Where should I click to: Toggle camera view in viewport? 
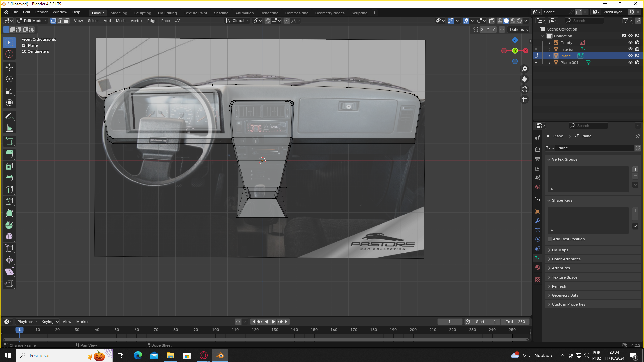[524, 89]
